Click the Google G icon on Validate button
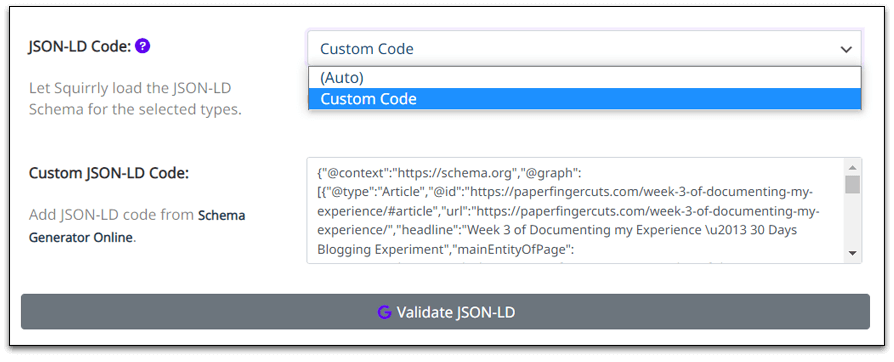The image size is (894, 362). [x=384, y=312]
